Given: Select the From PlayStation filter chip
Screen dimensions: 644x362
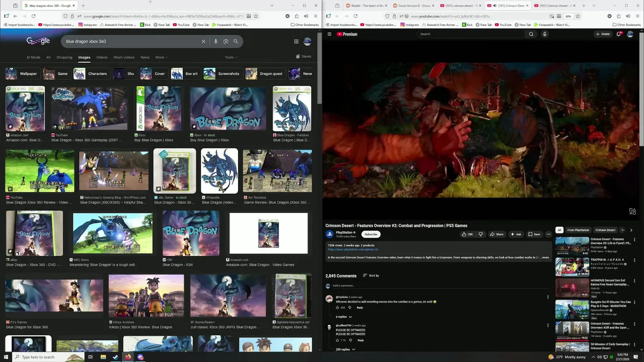Looking at the screenshot, I should coord(578,230).
